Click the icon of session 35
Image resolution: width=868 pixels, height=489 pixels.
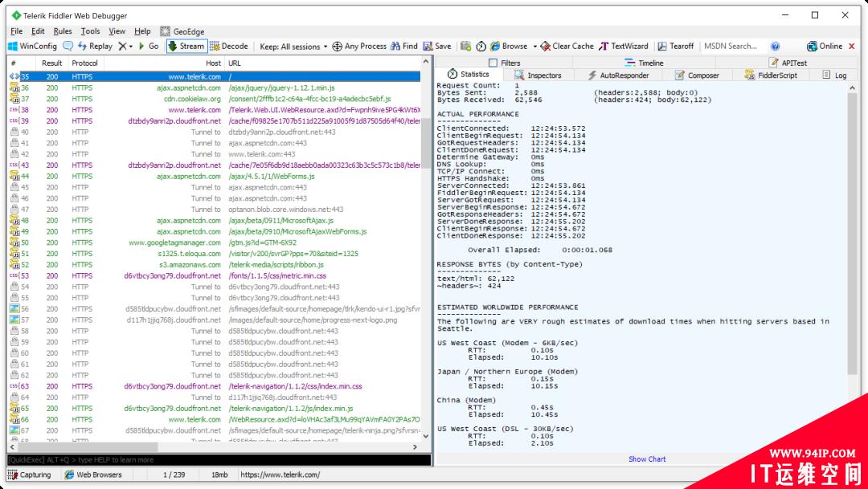14,77
